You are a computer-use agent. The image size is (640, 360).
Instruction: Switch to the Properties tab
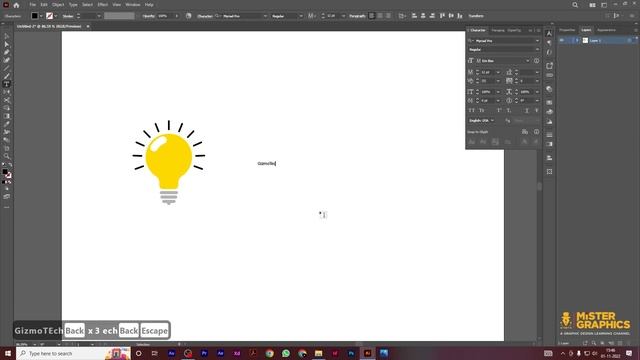tap(567, 30)
